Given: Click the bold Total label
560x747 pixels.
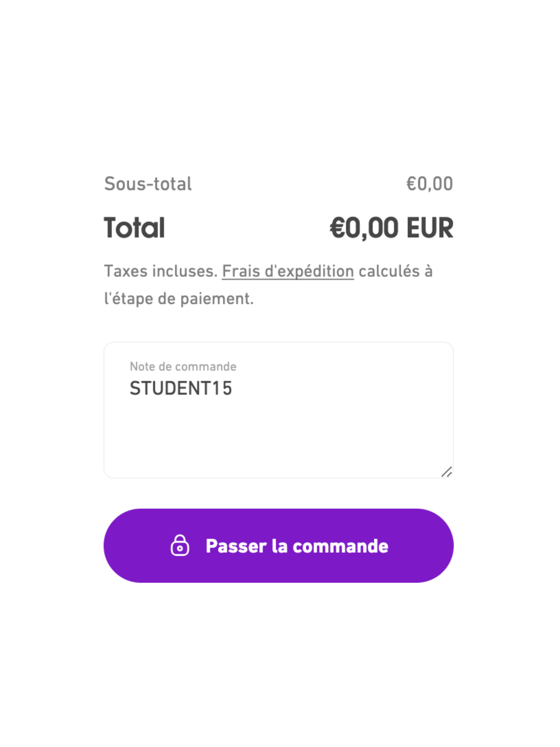Looking at the screenshot, I should click(x=134, y=228).
